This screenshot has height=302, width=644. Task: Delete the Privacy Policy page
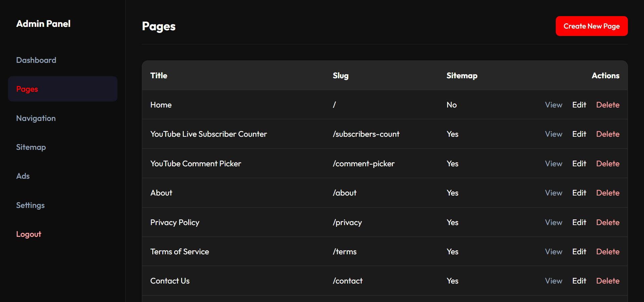pos(607,222)
